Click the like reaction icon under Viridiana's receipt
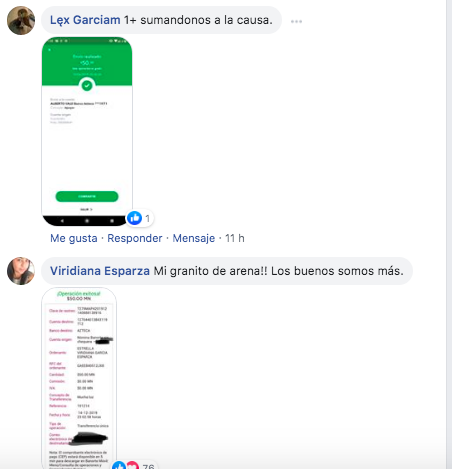This screenshot has width=452, height=469. click(119, 465)
